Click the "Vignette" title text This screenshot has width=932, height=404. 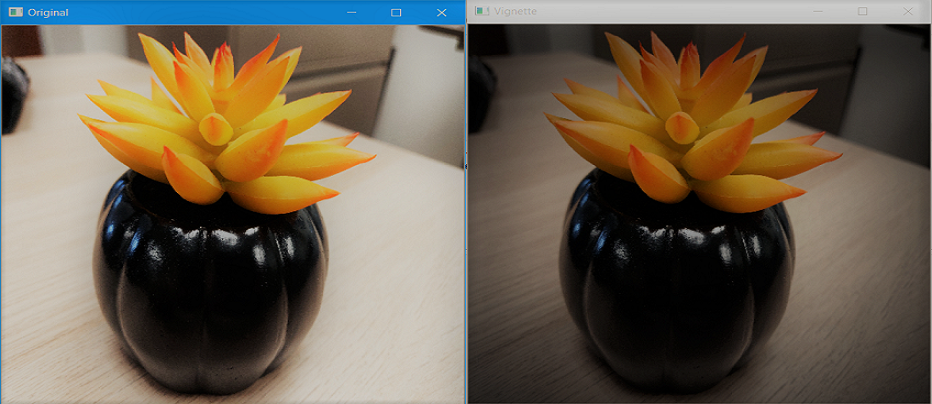(x=515, y=11)
